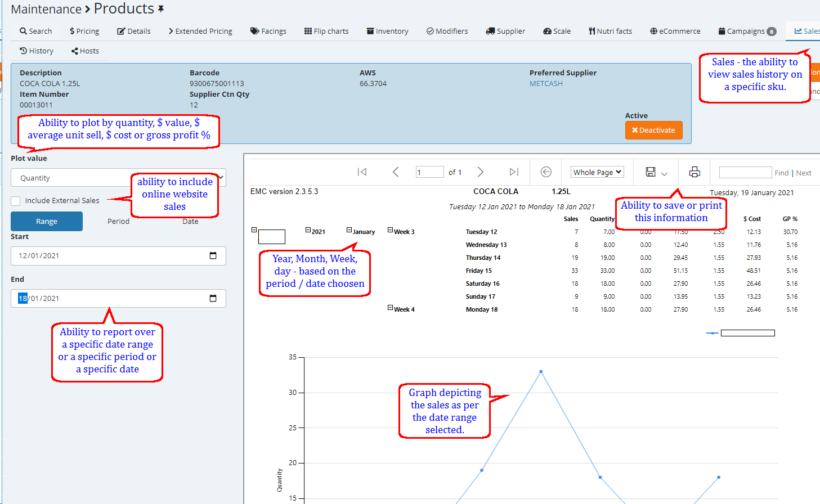Click the End date field
820x504 pixels.
[x=118, y=299]
